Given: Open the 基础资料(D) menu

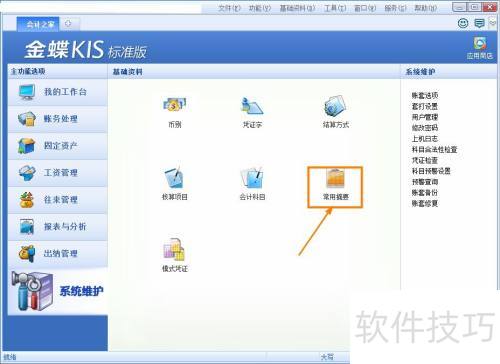Looking at the screenshot, I should pos(297,8).
